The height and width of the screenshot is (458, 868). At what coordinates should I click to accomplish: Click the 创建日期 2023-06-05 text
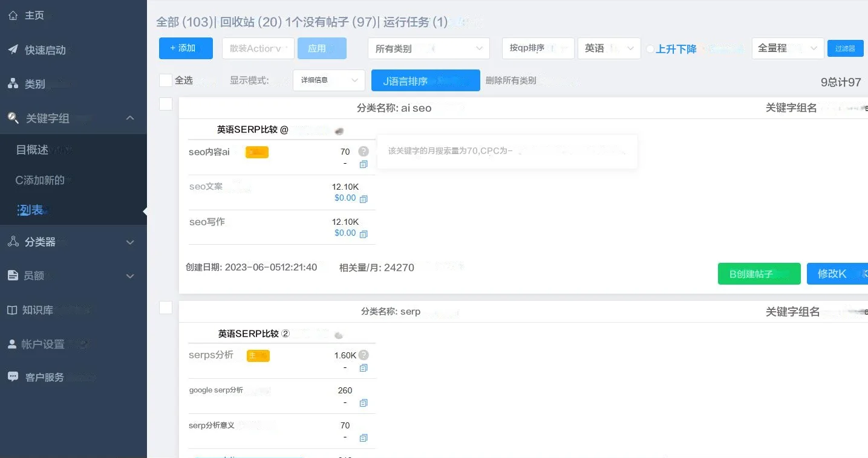click(x=252, y=267)
